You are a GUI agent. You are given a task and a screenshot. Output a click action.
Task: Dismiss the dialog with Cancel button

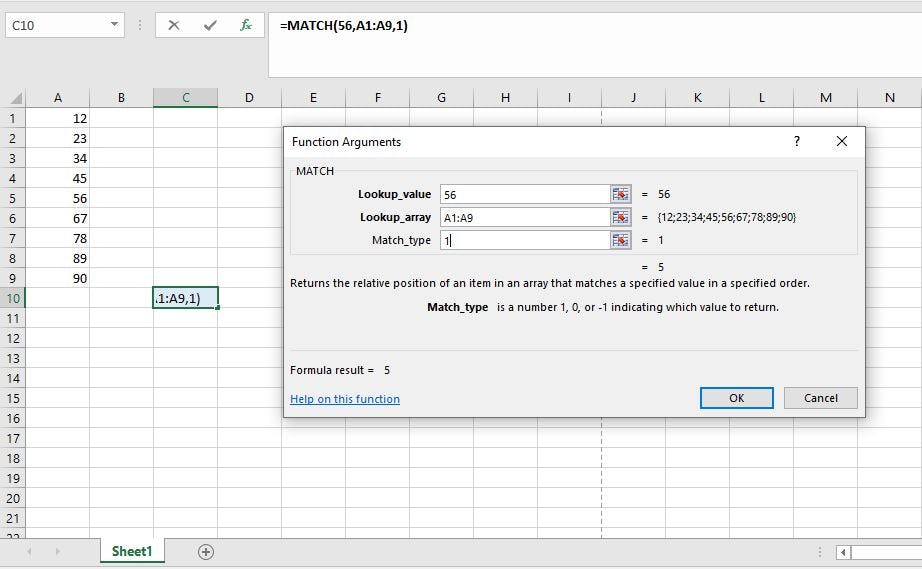(821, 398)
